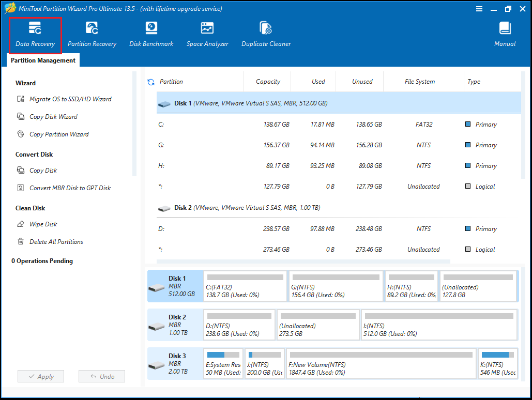Select partition C: FAT32 row
532x400 pixels.
pyautogui.click(x=339, y=125)
